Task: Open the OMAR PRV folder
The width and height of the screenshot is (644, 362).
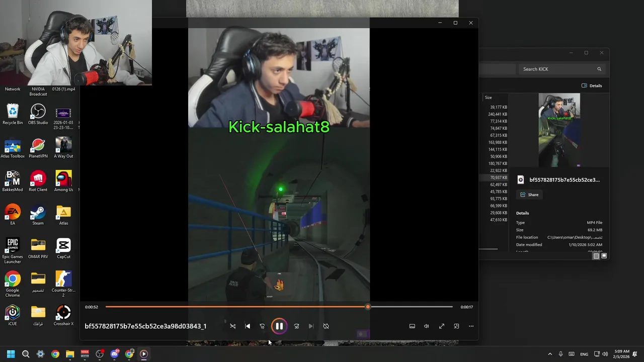Action: pyautogui.click(x=38, y=248)
